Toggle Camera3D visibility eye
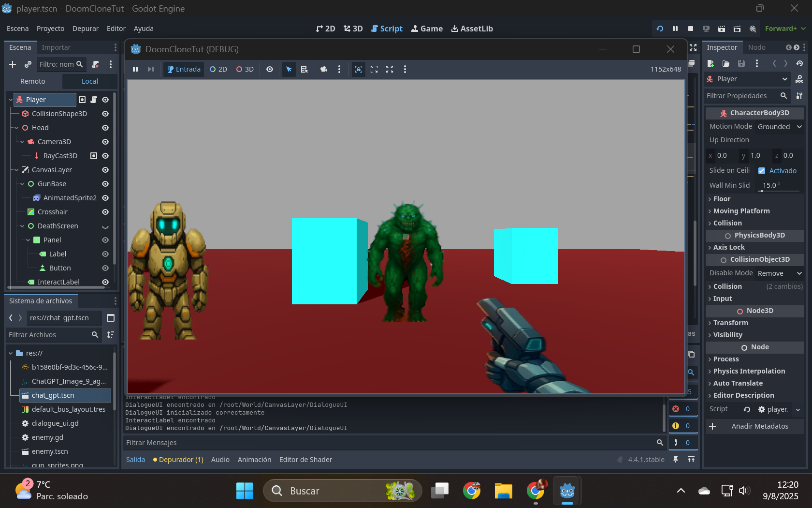The height and width of the screenshot is (508, 812). 105,142
